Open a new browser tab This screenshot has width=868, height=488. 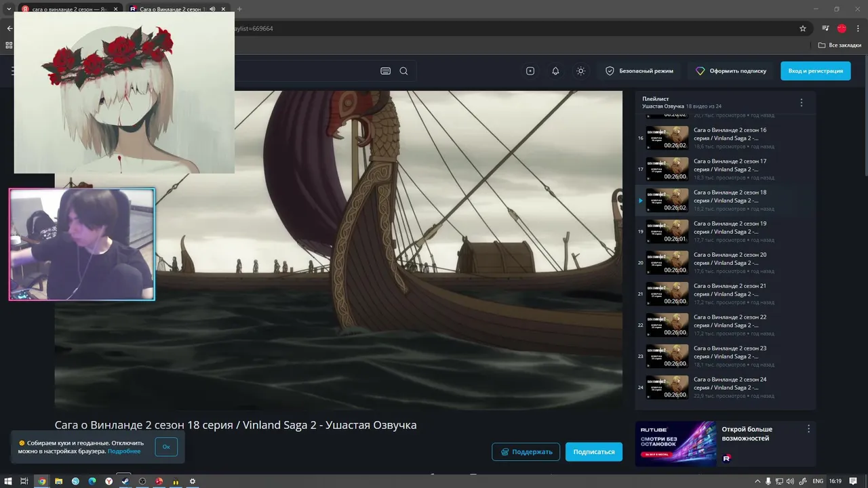(x=239, y=9)
